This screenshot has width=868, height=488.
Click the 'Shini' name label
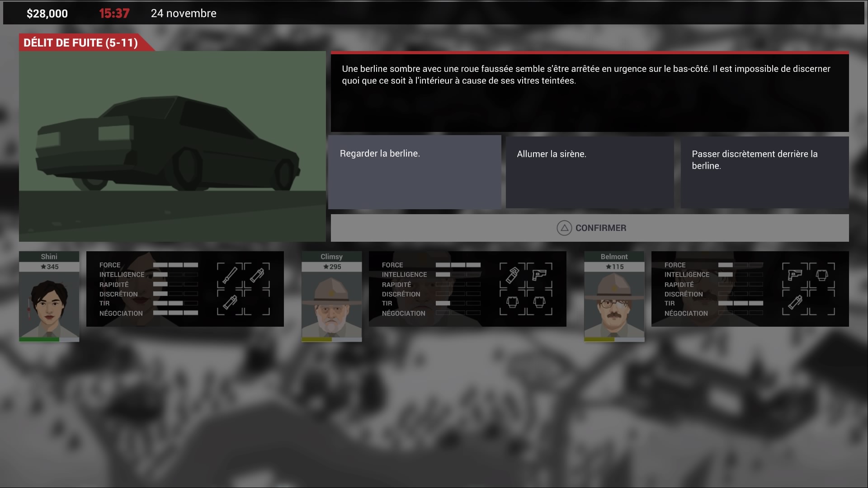(49, 257)
